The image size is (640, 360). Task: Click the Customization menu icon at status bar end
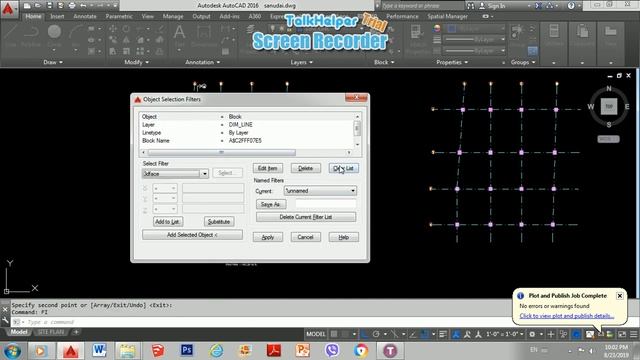tap(633, 334)
